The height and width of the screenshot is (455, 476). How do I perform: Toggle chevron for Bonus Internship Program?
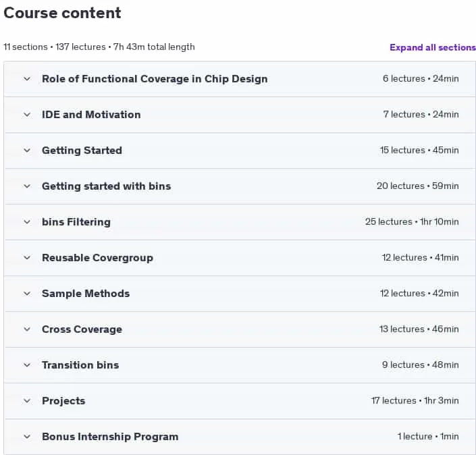27,437
